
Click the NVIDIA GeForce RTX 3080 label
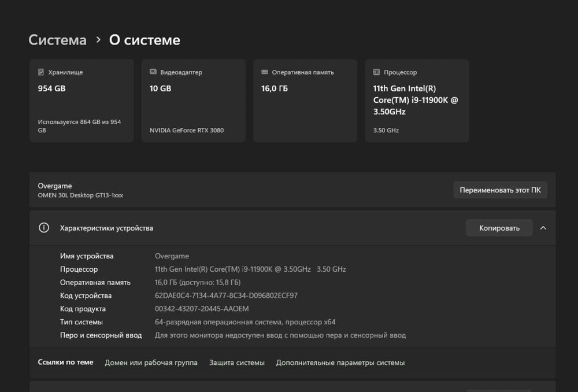click(x=186, y=130)
